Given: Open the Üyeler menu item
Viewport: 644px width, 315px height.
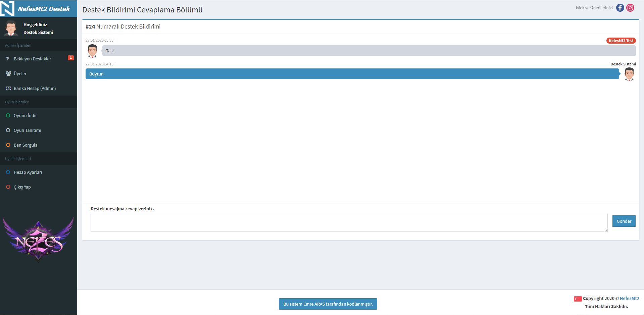Looking at the screenshot, I should (x=39, y=73).
